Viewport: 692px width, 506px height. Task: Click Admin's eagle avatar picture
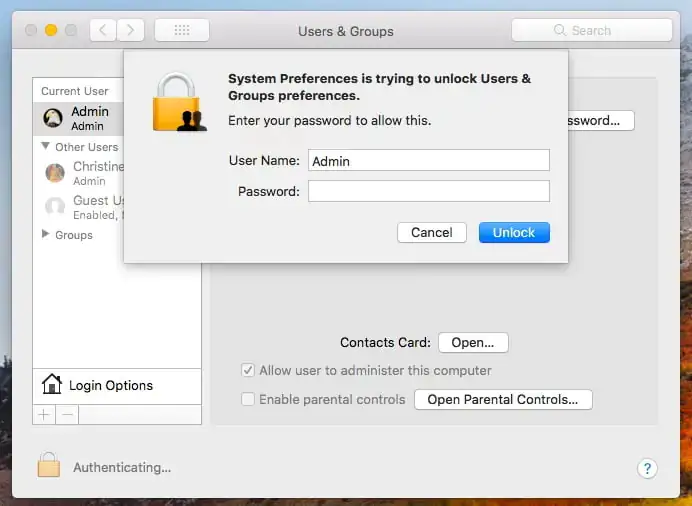point(53,119)
